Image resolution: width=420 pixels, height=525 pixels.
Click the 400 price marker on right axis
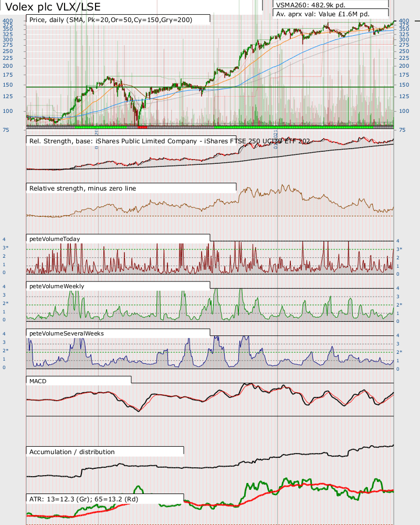(403, 21)
